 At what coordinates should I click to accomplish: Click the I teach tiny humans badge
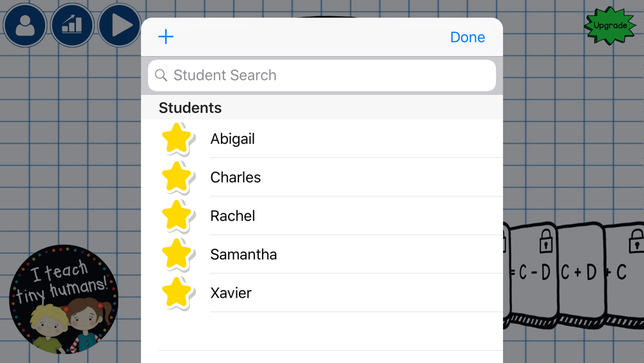[64, 299]
